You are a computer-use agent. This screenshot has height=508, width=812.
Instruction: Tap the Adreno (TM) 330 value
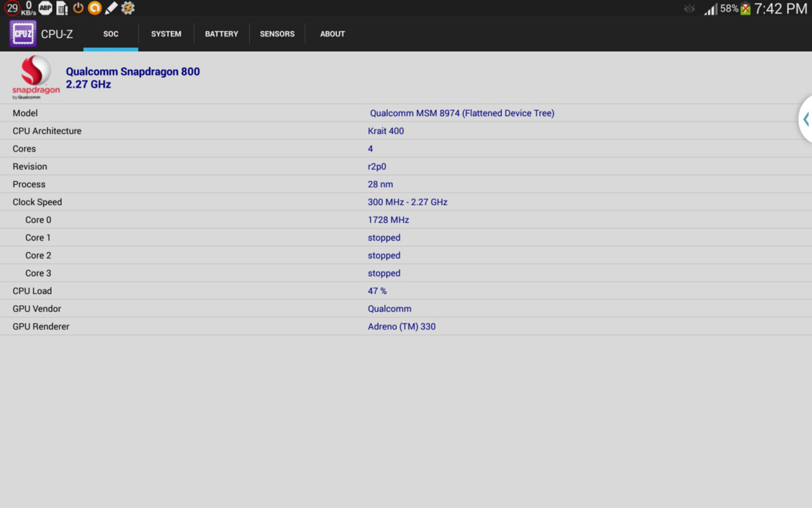coord(402,327)
